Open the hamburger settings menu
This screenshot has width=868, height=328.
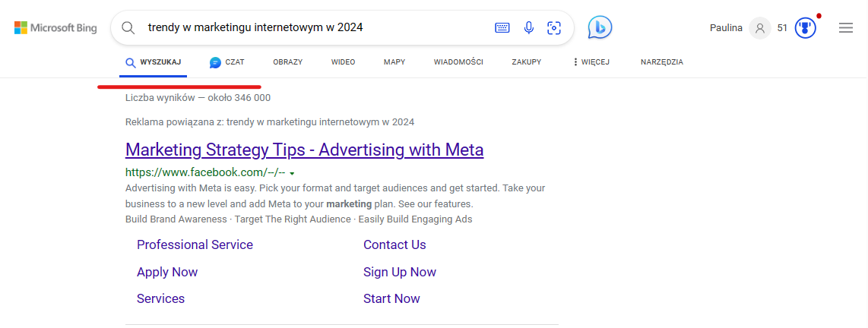[x=845, y=27]
